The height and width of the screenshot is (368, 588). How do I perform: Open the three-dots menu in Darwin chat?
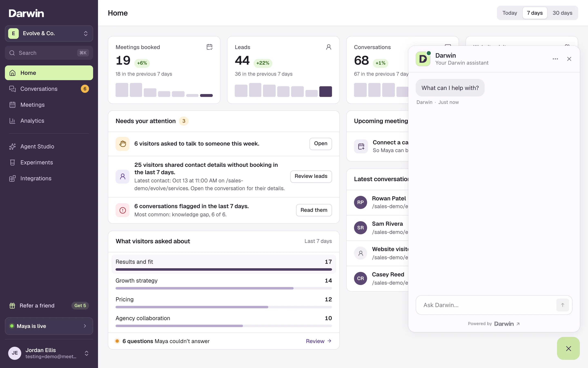[555, 59]
